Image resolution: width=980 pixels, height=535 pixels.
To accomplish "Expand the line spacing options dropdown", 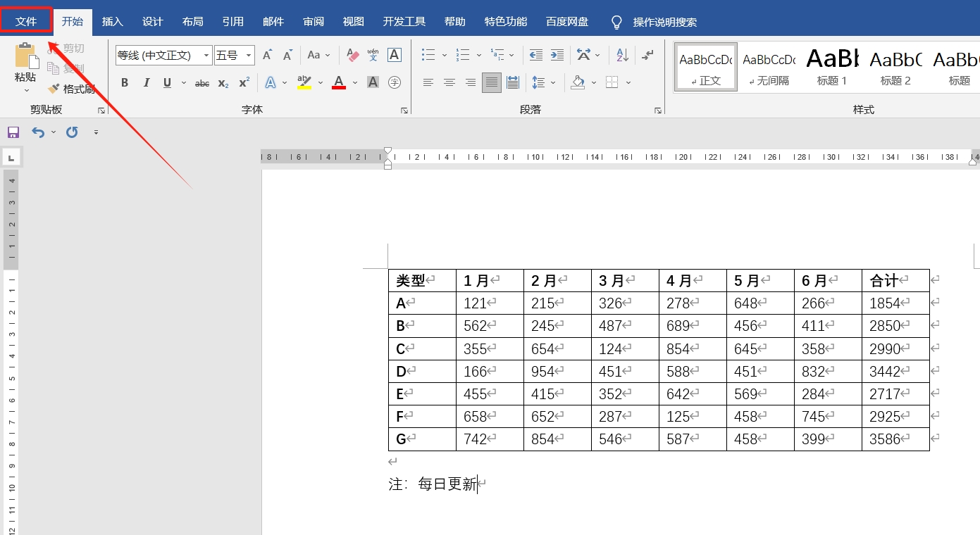I will click(552, 82).
